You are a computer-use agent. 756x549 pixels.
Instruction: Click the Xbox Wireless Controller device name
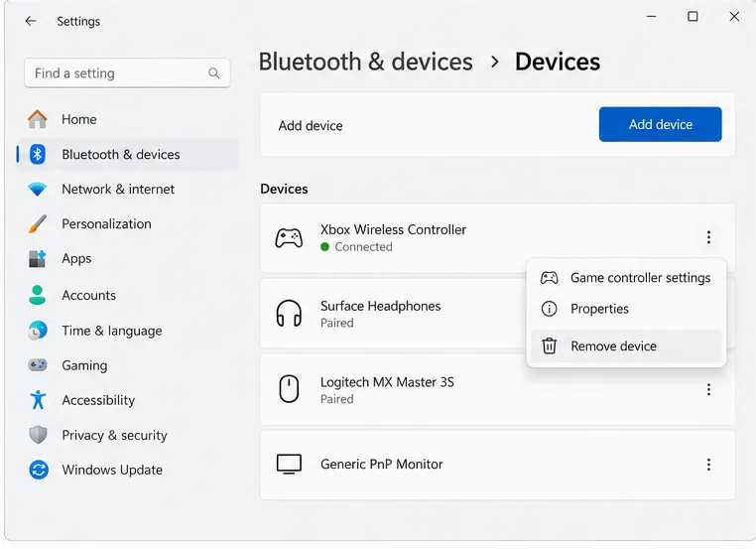click(394, 229)
